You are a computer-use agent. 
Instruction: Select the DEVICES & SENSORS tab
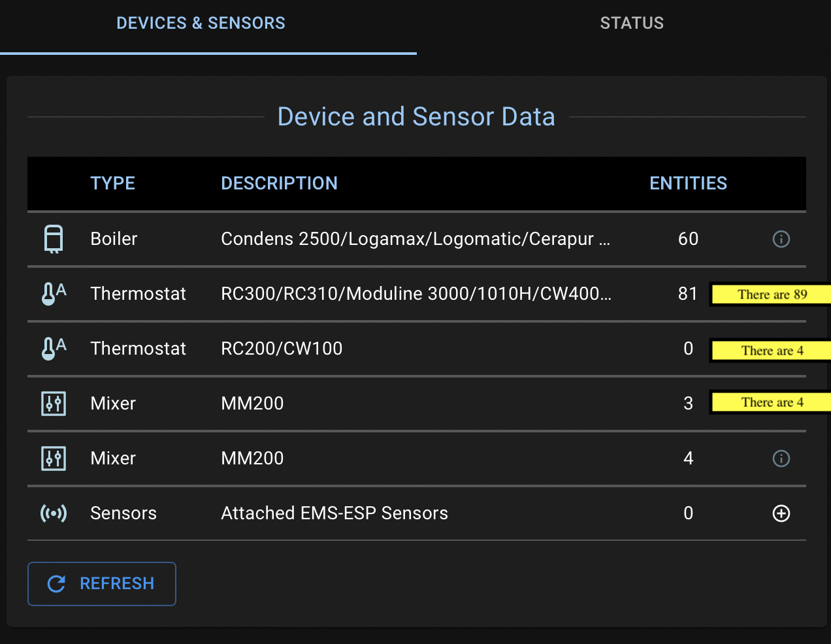click(201, 23)
